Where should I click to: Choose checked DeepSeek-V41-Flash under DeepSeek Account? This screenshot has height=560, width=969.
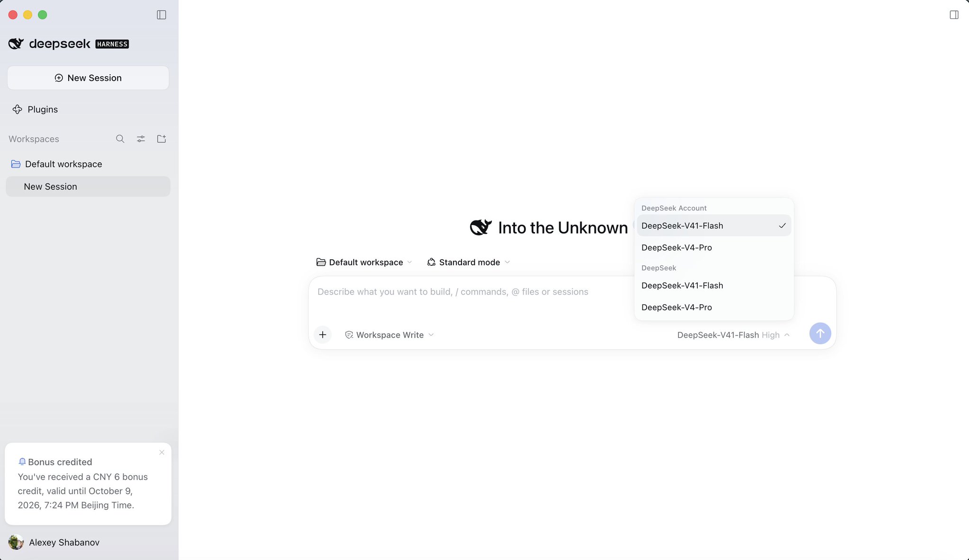pyautogui.click(x=714, y=226)
